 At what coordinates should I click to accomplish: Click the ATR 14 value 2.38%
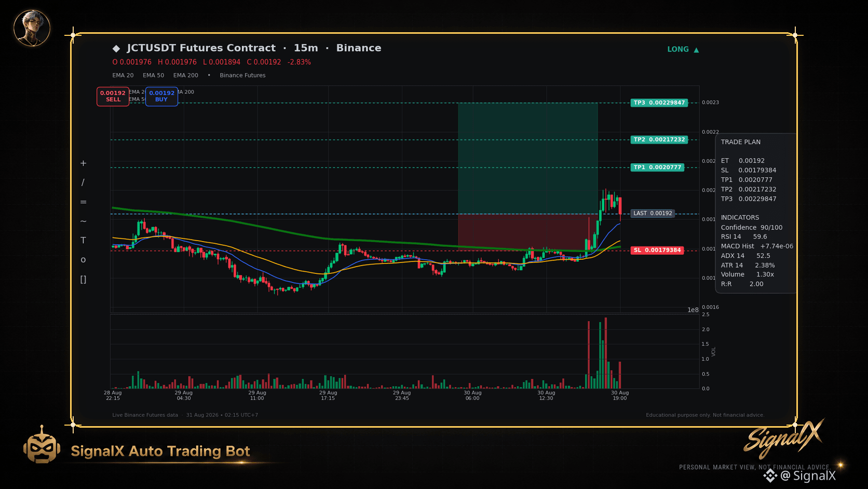point(765,266)
